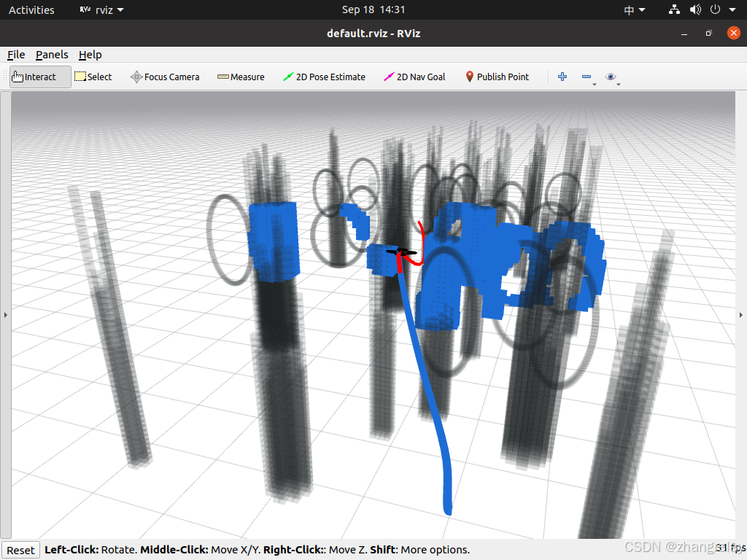This screenshot has width=747, height=560.
Task: Open the Activities overview
Action: 31,9
